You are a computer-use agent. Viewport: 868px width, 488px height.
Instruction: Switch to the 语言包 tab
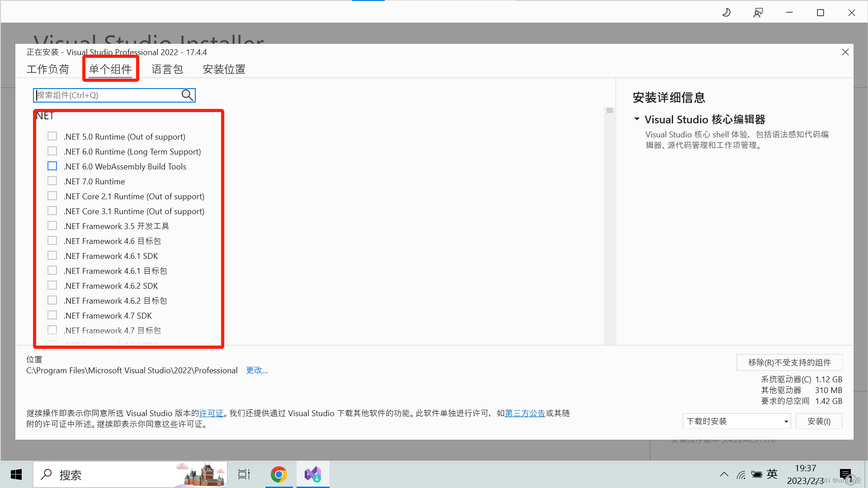pyautogui.click(x=167, y=69)
